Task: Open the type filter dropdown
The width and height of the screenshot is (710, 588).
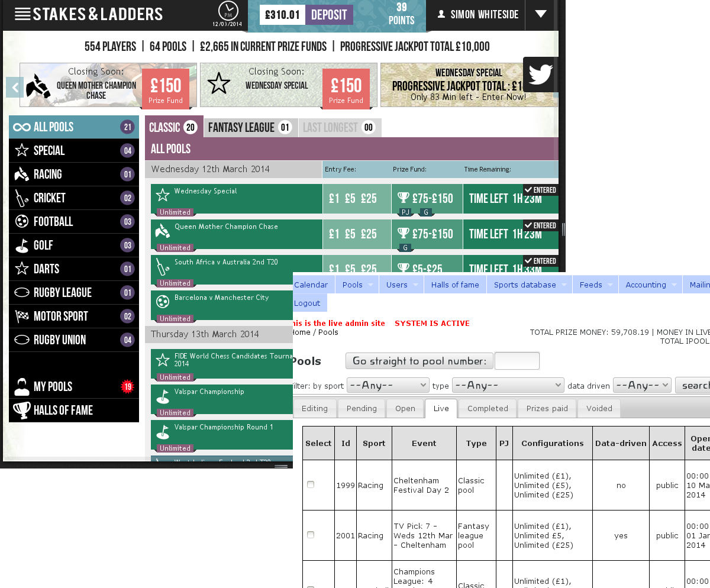Action: 508,385
